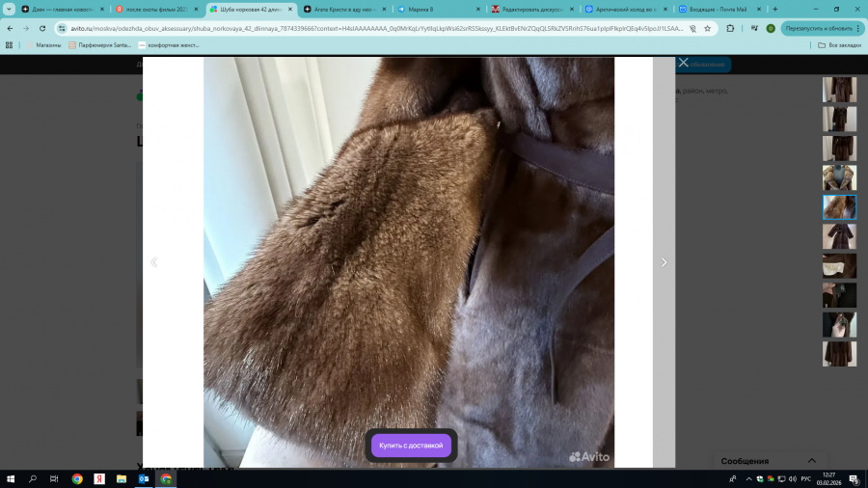Screen dimensions: 868x488
Task: Go to the previous photo with the left arrow
Action: [x=154, y=262]
